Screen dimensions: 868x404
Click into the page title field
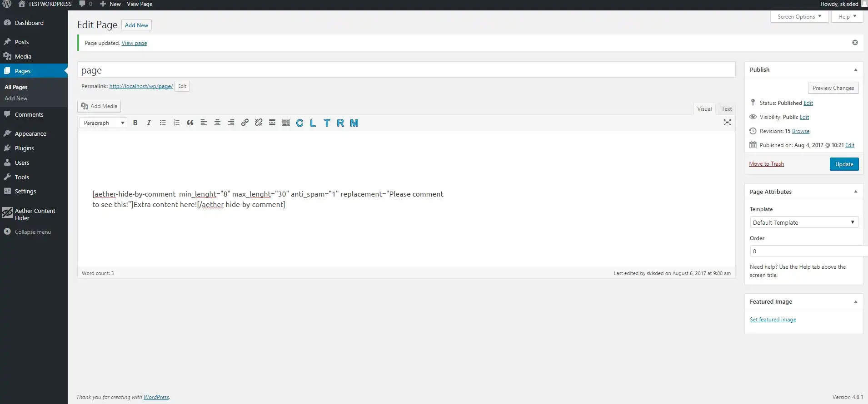(x=406, y=70)
